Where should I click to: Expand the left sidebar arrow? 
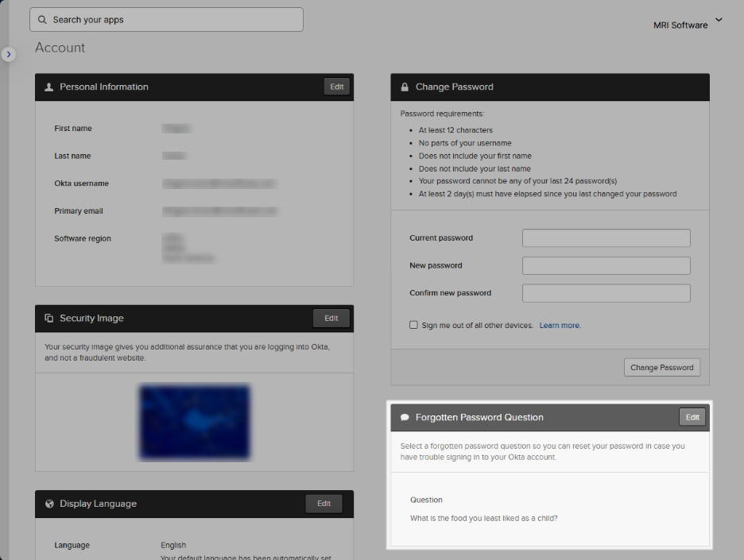click(x=9, y=55)
